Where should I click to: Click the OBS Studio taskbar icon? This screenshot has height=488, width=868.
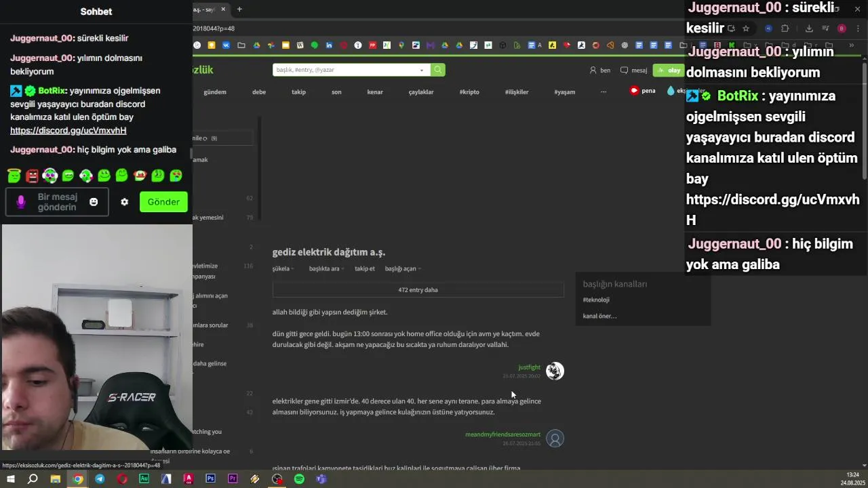pyautogui.click(x=277, y=479)
